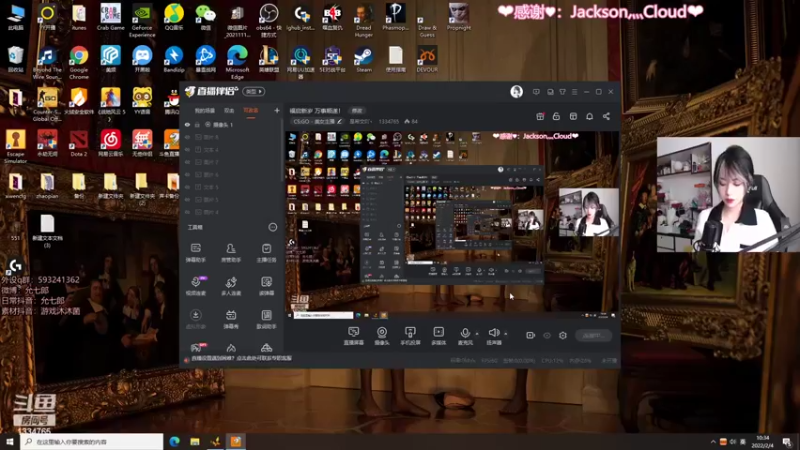Click the bottom help notice about stream settings
Screen dimensions: 800x450
click(241, 358)
